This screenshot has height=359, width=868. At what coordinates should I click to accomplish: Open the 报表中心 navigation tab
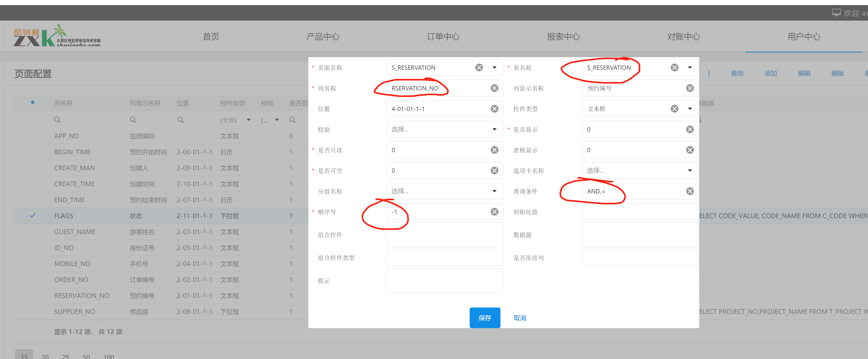pos(563,36)
